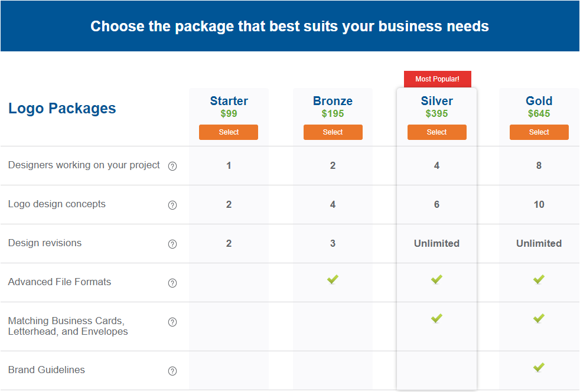Image resolution: width=580 pixels, height=392 pixels.
Task: Click Gold checkmark for Brand Guidelines
Action: click(539, 367)
